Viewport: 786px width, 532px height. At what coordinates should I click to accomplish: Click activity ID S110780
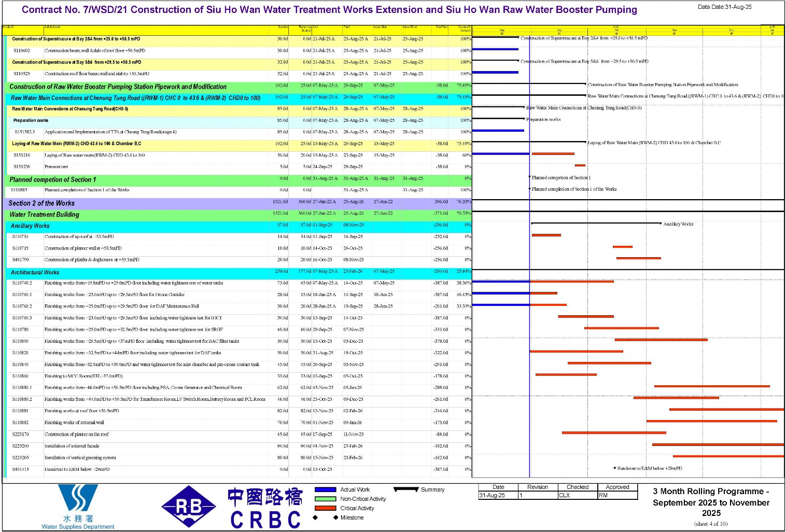click(21, 329)
